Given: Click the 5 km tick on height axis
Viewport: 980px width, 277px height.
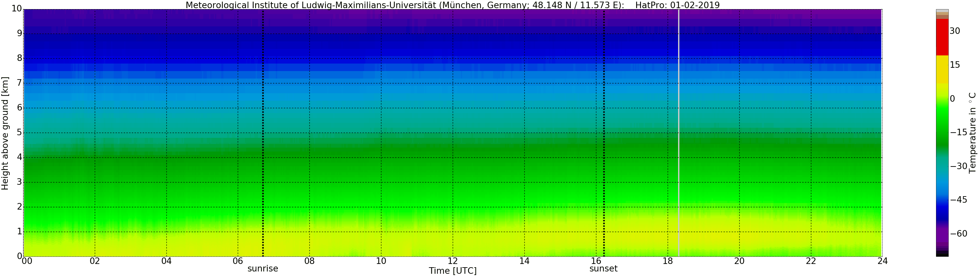Looking at the screenshot, I should (x=20, y=133).
